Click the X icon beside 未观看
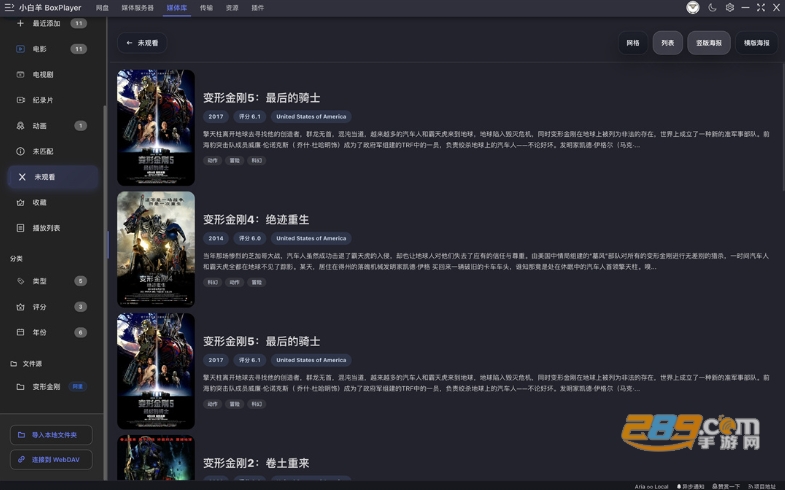 [22, 177]
